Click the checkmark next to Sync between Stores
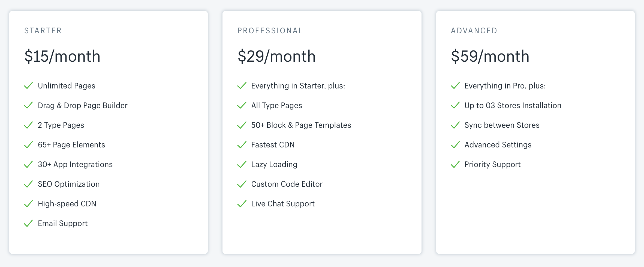 point(455,125)
